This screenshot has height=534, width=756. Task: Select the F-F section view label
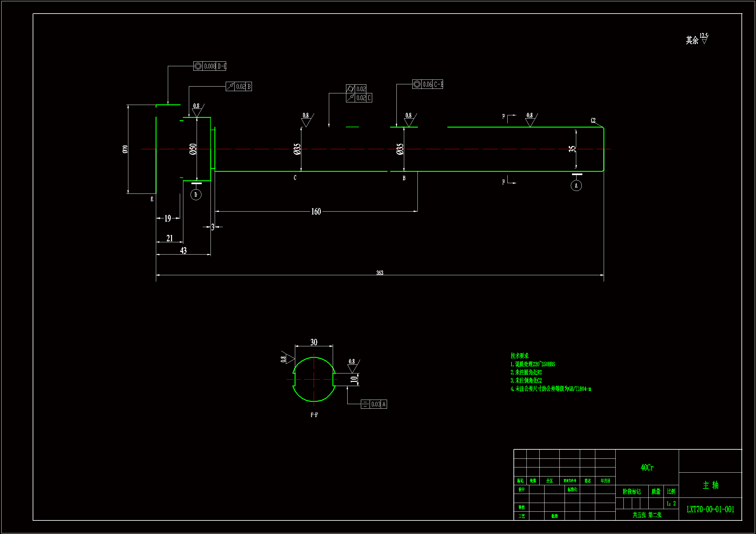click(314, 415)
